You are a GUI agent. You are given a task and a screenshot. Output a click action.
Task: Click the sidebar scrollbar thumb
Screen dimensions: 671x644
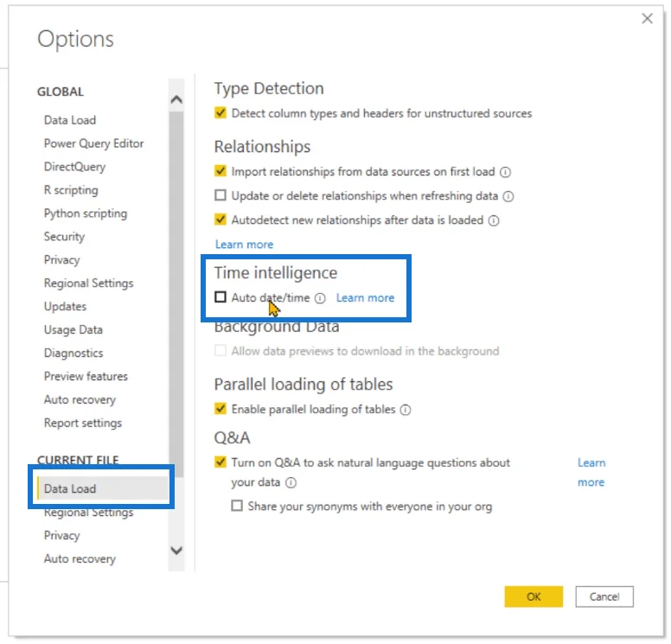176,295
